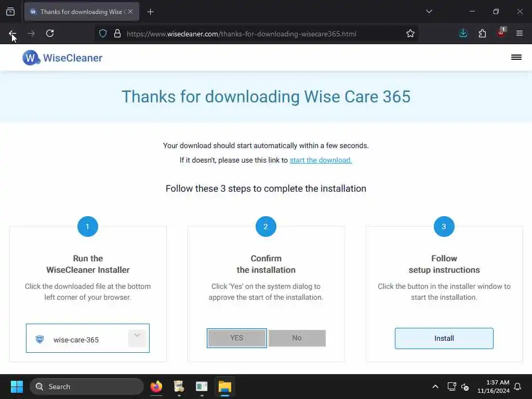Open the Firefox application menu
Viewport: 532px width, 399px height.
[520, 33]
